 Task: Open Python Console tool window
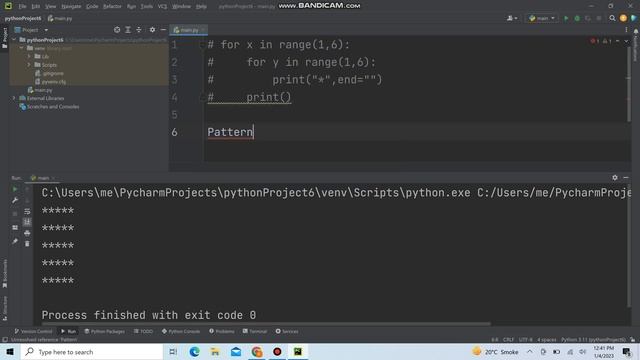coord(181,331)
